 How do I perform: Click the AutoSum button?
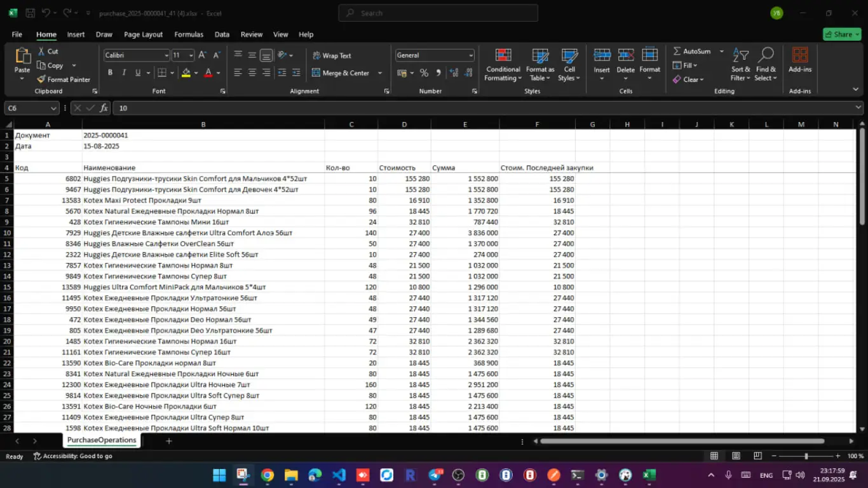(691, 51)
